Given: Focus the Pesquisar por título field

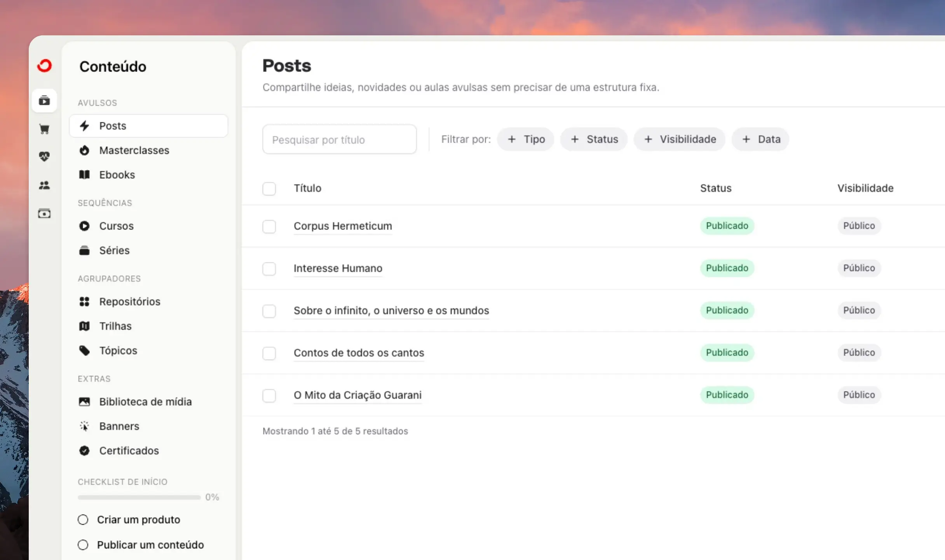Looking at the screenshot, I should [x=339, y=139].
